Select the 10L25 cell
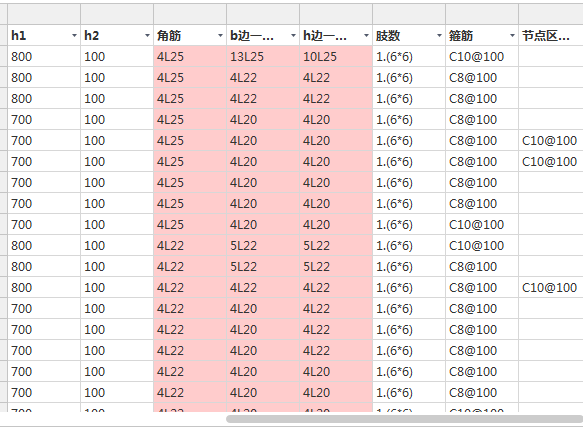The image size is (583, 427). [336, 57]
